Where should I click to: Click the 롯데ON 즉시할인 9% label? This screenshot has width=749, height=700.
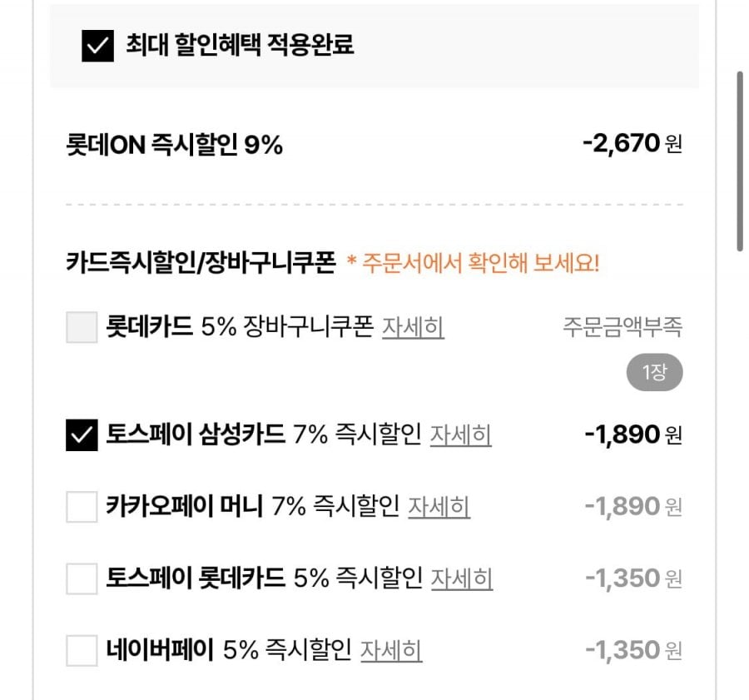click(174, 146)
